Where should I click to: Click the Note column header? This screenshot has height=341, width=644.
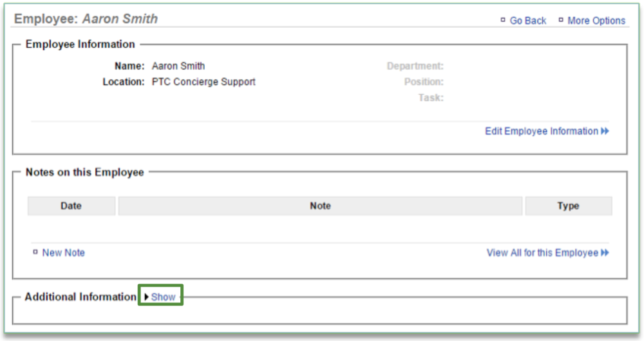(x=320, y=206)
